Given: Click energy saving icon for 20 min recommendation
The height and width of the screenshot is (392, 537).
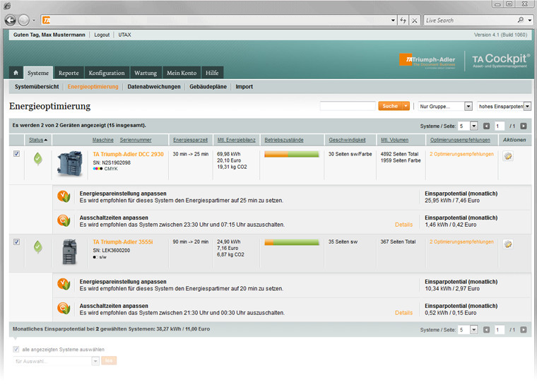Looking at the screenshot, I should click(64, 284).
